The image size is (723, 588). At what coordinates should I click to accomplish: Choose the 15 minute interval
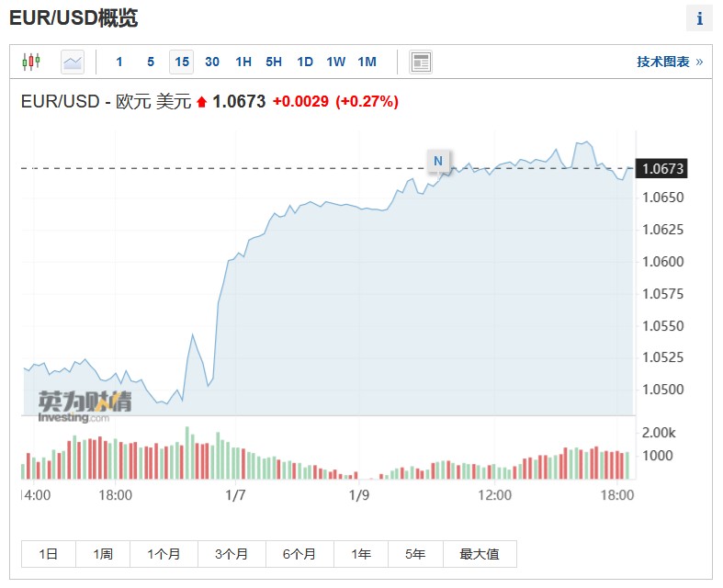182,62
